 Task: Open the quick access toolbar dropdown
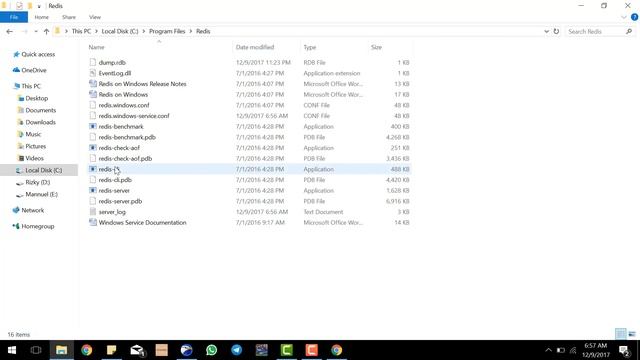[39, 6]
